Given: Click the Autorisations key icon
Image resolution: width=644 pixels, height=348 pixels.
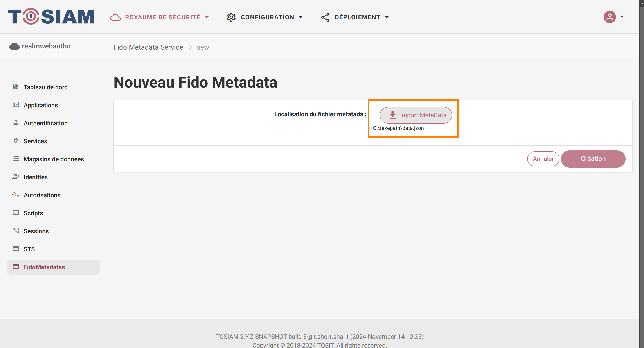Looking at the screenshot, I should (16, 194).
